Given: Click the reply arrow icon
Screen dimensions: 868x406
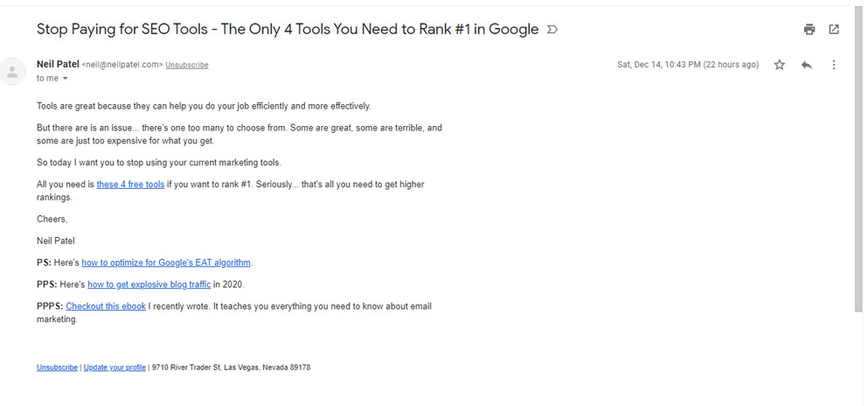Looking at the screenshot, I should [807, 65].
